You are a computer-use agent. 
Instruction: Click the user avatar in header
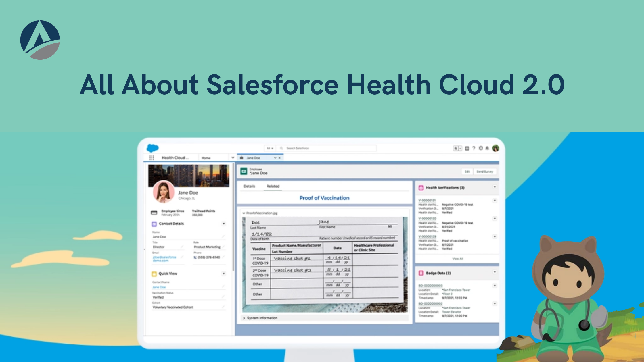tap(496, 148)
